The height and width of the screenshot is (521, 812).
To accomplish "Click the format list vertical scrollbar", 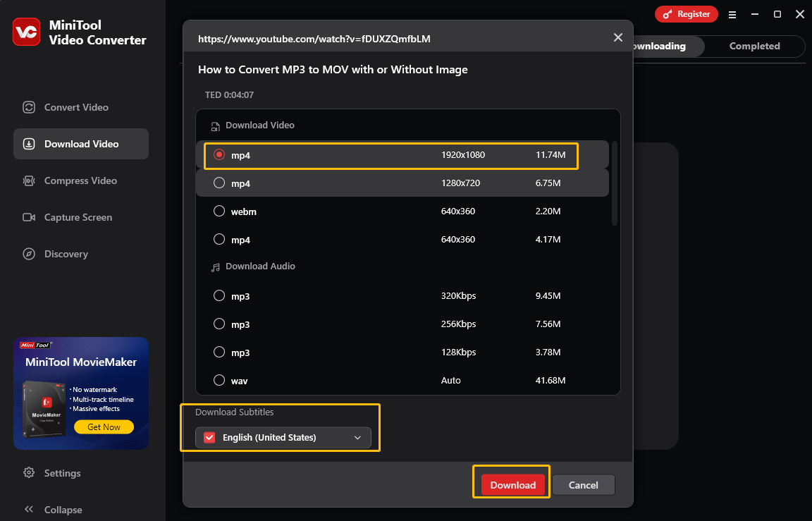I will 615,183.
